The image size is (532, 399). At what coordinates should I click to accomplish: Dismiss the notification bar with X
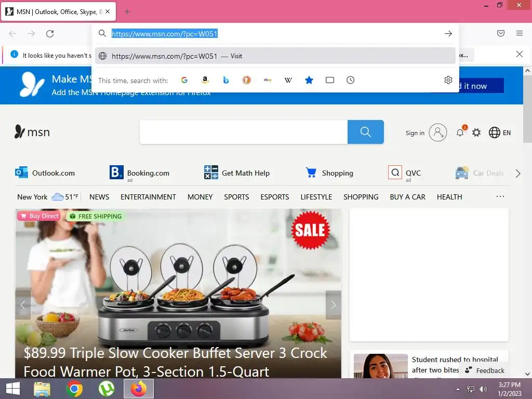point(520,54)
